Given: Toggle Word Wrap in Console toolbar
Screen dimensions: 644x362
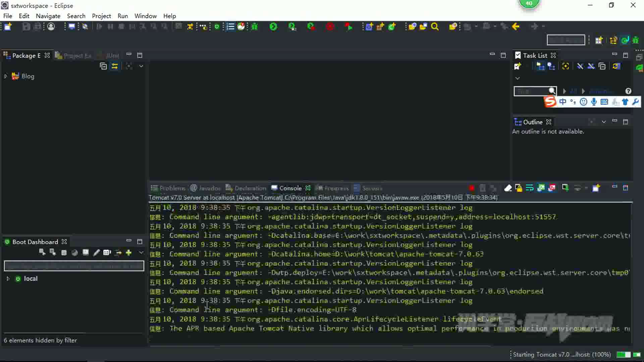Looking at the screenshot, I should tap(530, 188).
